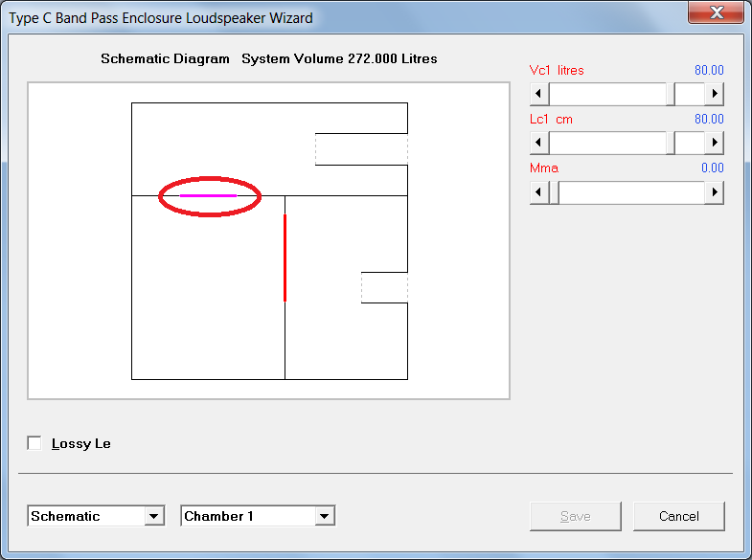Click the right arrow of Vc1 litres slider

[714, 94]
